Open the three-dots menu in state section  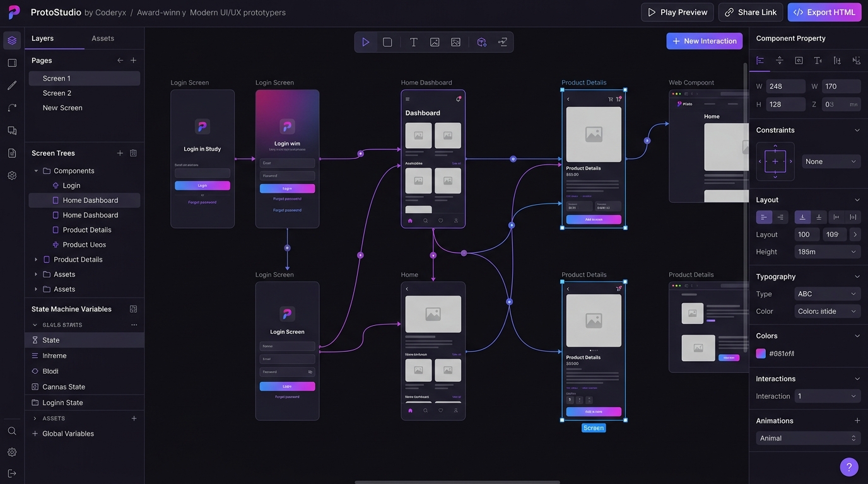[x=134, y=325]
